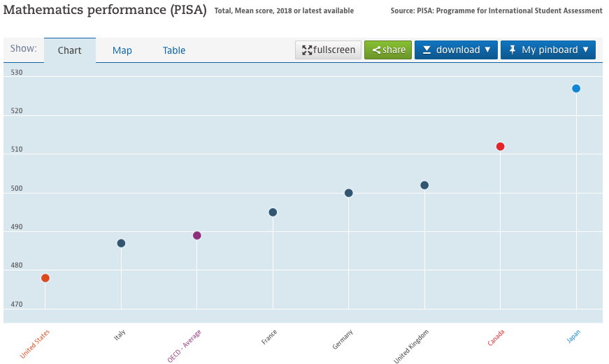Click the 470 y-axis label
The height and width of the screenshot is (364, 609).
coord(17,304)
